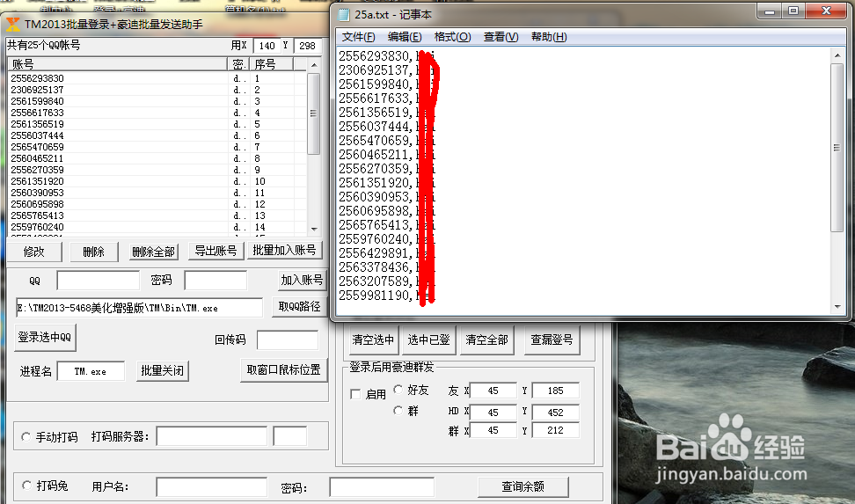The image size is (855, 504).
Task: Enable the 启用 checkbox for 豪迪群发
Action: pos(355,394)
